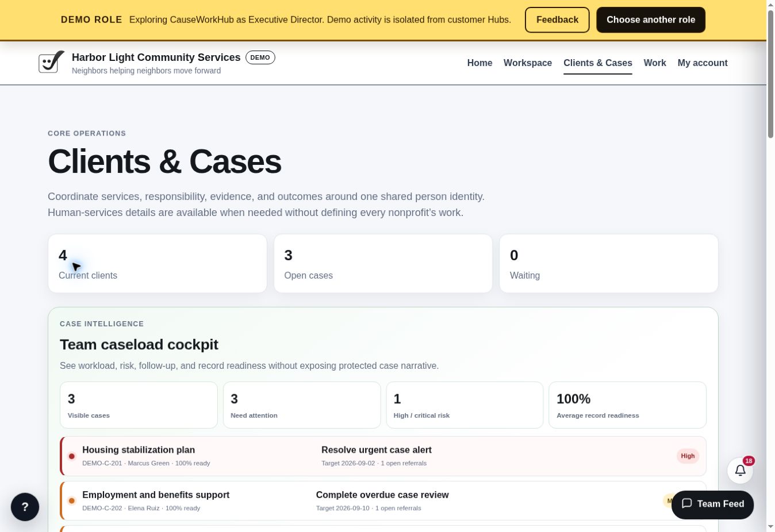Open the Work nav item
This screenshot has width=775, height=532.
[655, 63]
